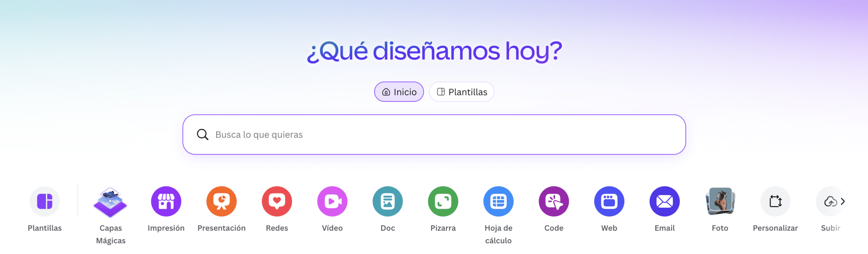
Task: Open the Plantillas shortcut icon
Action: pos(45,201)
